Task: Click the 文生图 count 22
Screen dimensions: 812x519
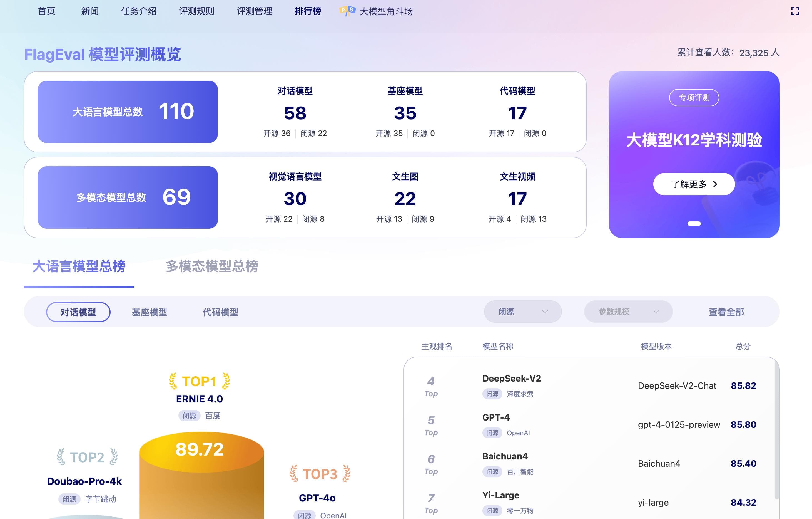Action: point(405,199)
